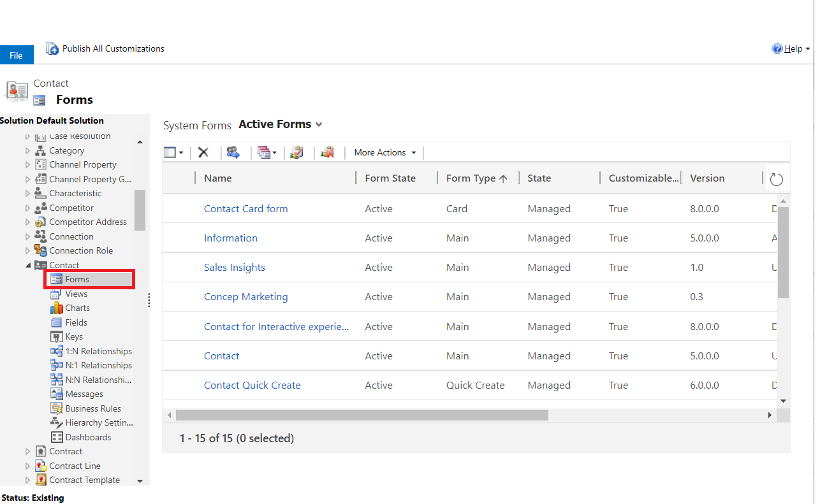
Task: Open the More Actions dropdown
Action: pyautogui.click(x=385, y=152)
